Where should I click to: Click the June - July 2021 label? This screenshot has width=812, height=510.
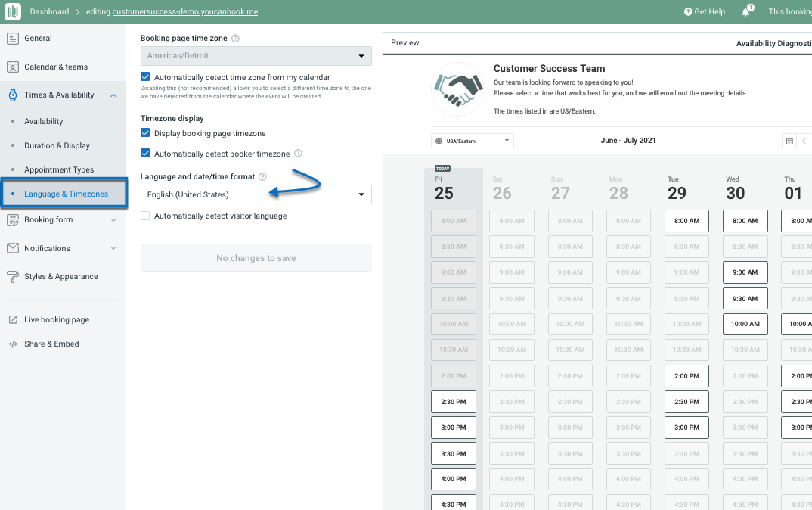click(628, 141)
